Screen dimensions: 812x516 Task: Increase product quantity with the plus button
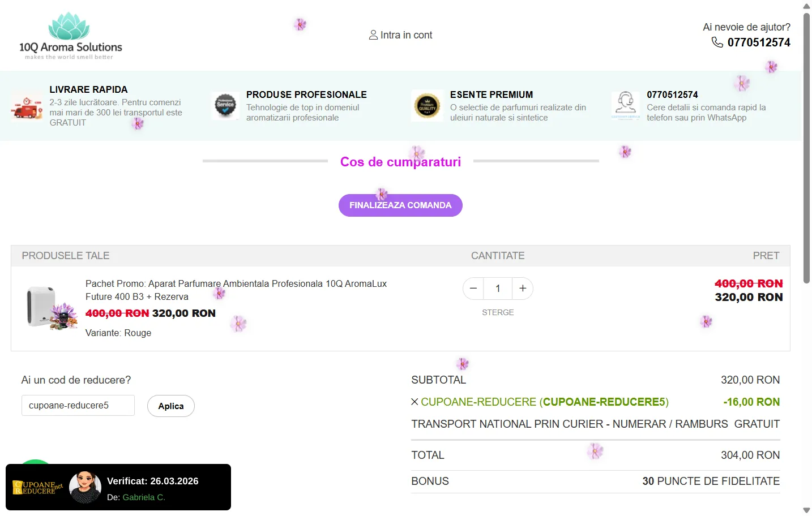[523, 289]
